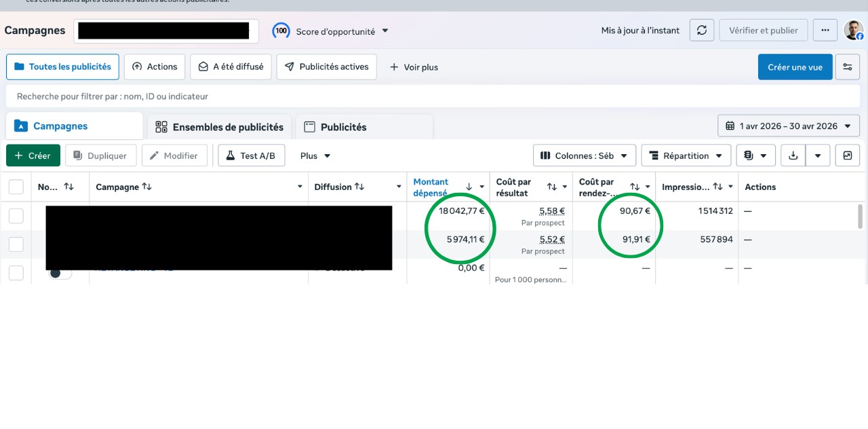Select the 0,00 € campaign row checkbox

pos(16,273)
